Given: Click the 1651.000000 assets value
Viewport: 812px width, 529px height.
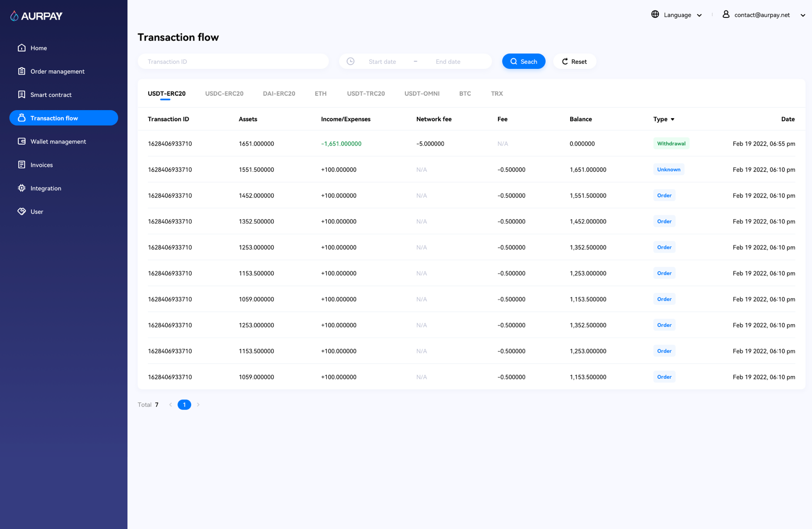Looking at the screenshot, I should point(256,144).
